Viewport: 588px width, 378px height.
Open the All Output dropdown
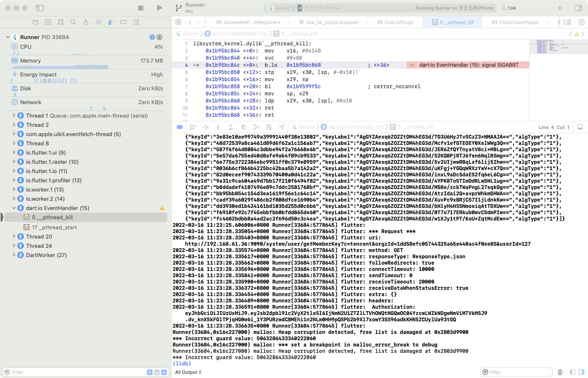click(188, 372)
